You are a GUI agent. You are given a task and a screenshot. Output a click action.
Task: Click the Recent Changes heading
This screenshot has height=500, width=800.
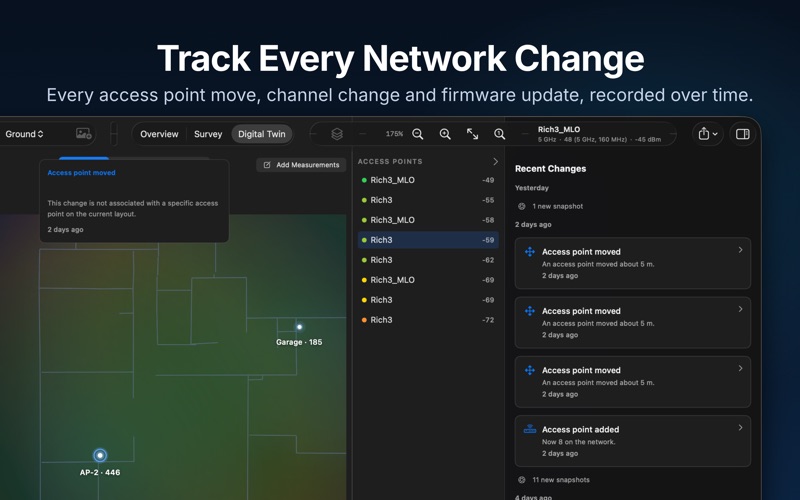550,169
